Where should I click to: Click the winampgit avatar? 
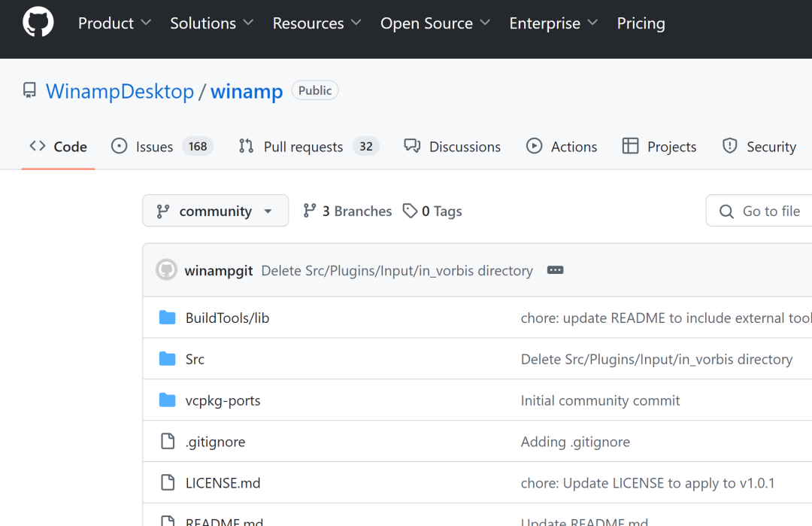click(x=167, y=269)
